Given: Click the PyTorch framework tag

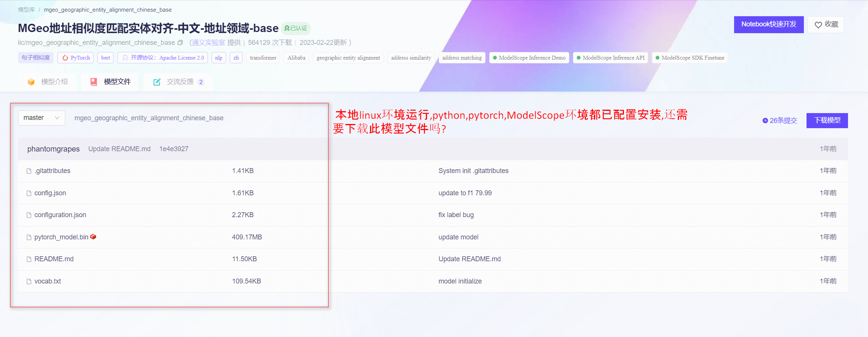Looking at the screenshot, I should pyautogui.click(x=76, y=58).
